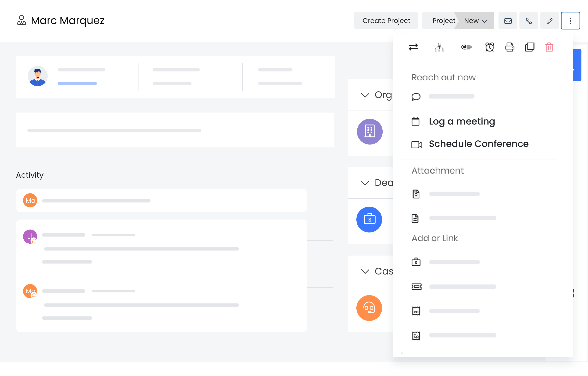Click the orange case headset icon
Screen dimensions: 588x376
[369, 308]
